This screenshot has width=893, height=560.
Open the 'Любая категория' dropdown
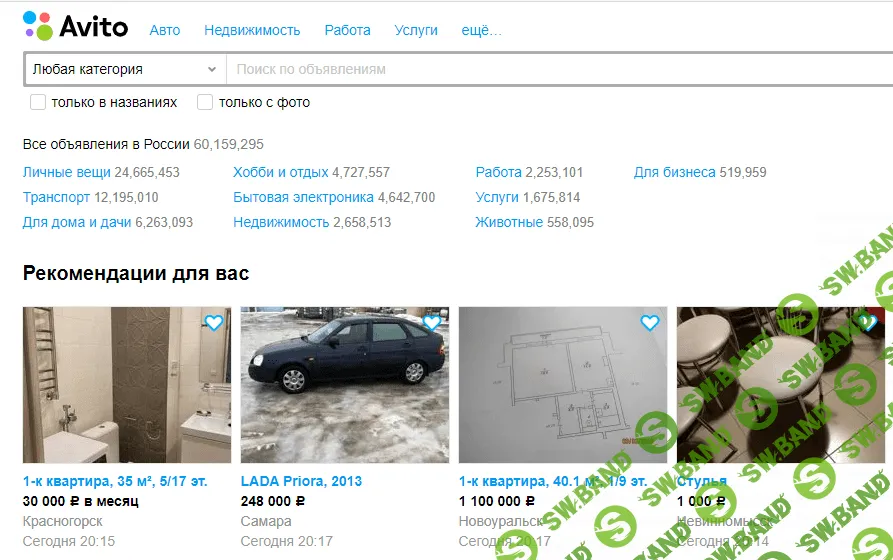point(125,70)
